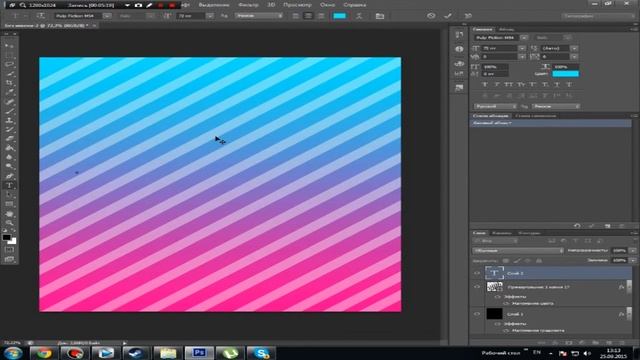Open the 3D menu

pyautogui.click(x=271, y=5)
